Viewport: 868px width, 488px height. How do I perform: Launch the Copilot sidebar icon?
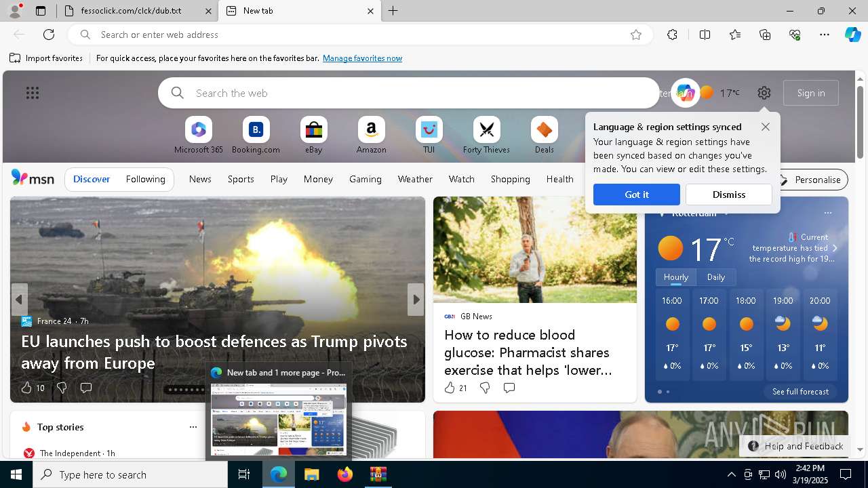(x=852, y=35)
